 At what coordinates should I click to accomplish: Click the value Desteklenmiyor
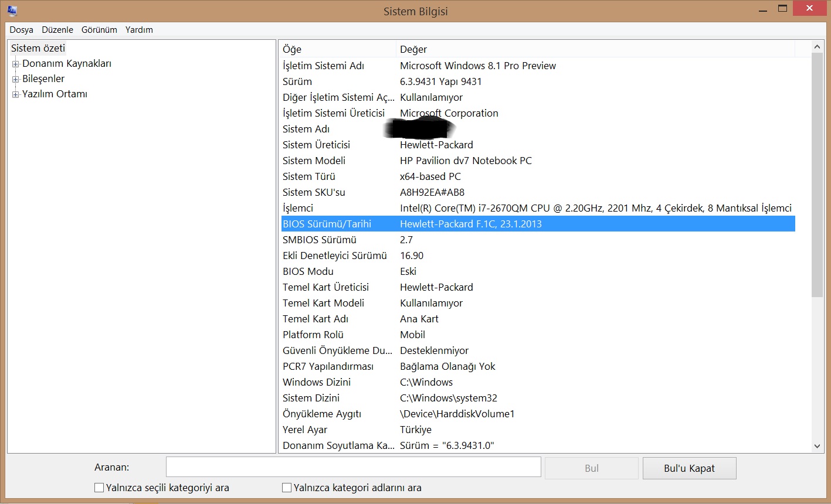point(435,350)
